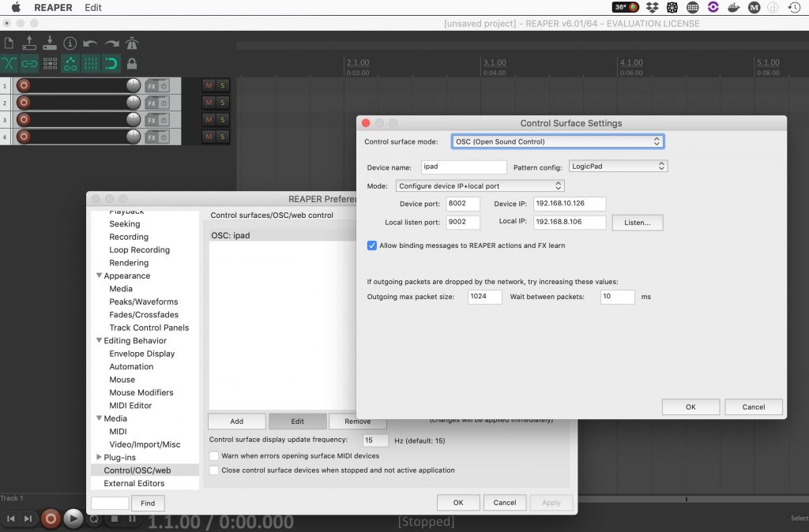This screenshot has width=809, height=532.
Task: Open Time Machine menu bar icon
Action: (794, 7)
